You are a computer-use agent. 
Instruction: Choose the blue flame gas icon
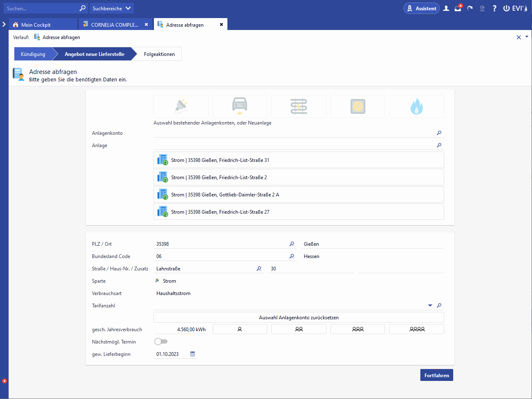click(x=416, y=106)
